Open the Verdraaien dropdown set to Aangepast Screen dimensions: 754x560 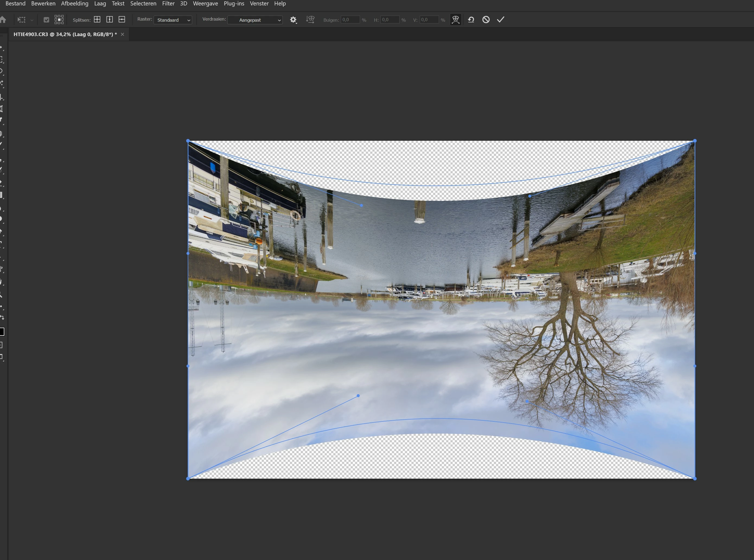[x=255, y=20]
